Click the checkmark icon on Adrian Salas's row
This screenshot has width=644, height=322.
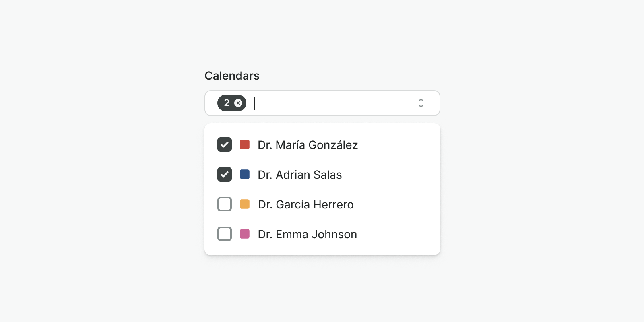coord(225,174)
